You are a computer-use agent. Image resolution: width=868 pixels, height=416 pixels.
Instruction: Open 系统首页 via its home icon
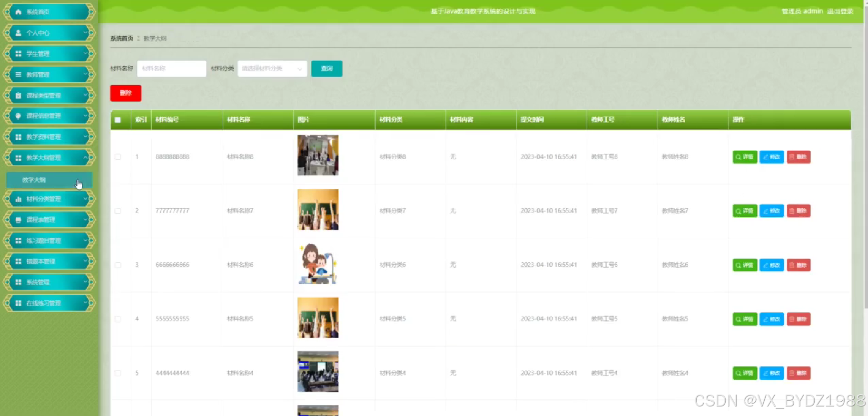pos(18,12)
